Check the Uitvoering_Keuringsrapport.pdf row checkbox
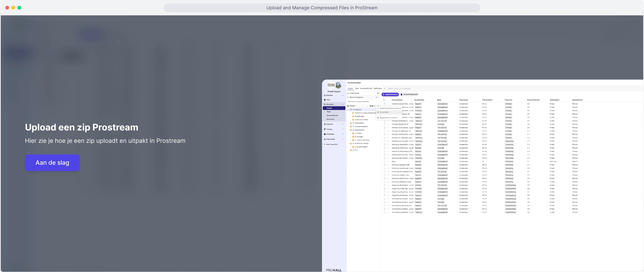Image resolution: width=644 pixels, height=272 pixels. pyautogui.click(x=384, y=172)
